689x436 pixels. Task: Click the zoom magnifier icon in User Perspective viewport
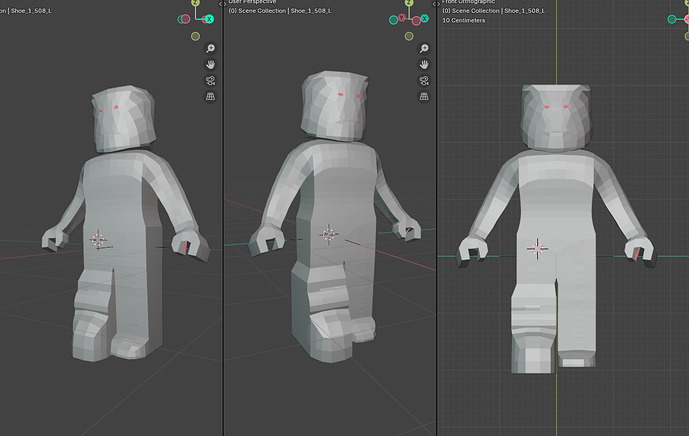pyautogui.click(x=424, y=48)
